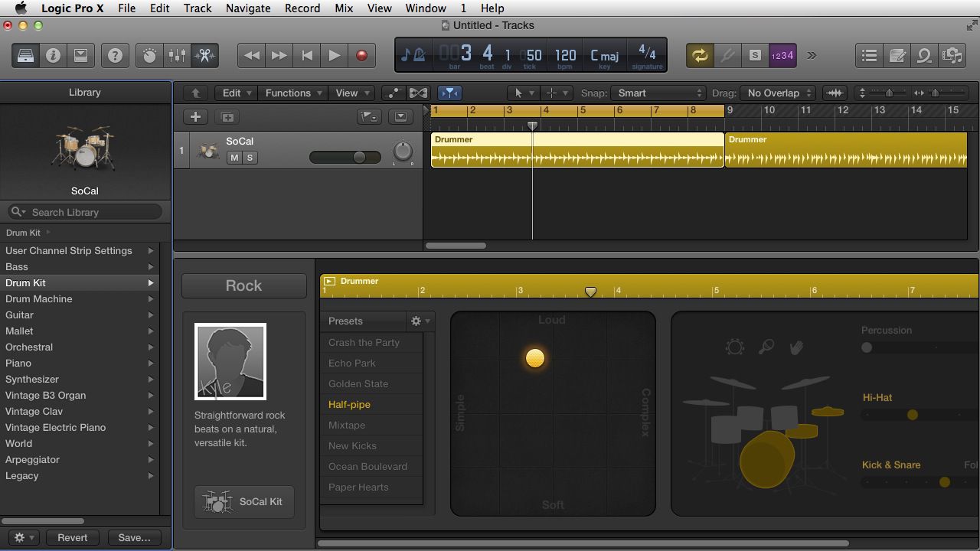Expand hidden control bar items chevron
Viewport: 980px width, 551px height.
[812, 55]
